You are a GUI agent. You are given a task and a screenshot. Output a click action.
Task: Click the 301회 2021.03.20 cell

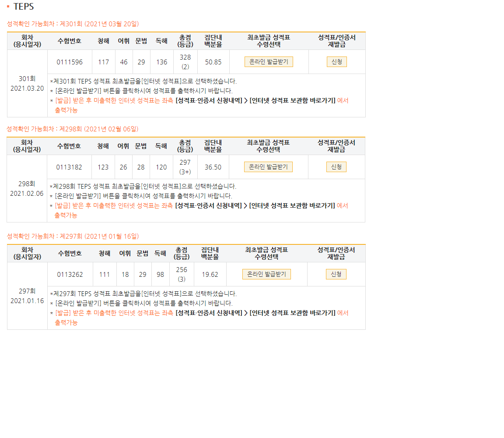pos(27,83)
